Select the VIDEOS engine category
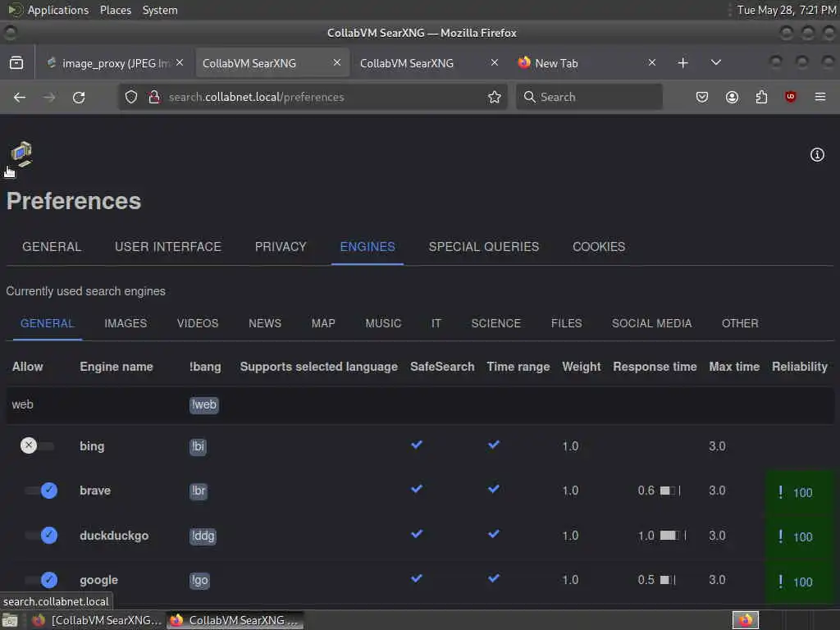Screen dimensions: 840x630 [198, 323]
